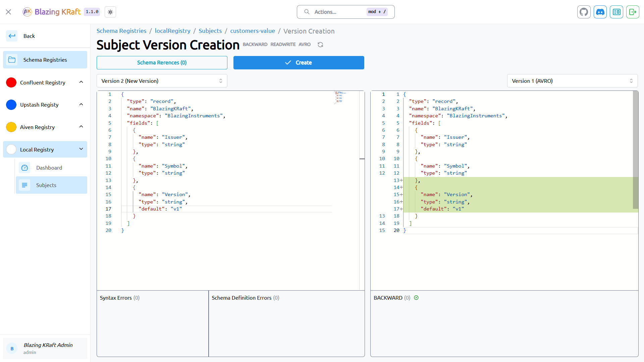
Task: Click Schema Definition Errors (0) heading
Action: click(245, 298)
